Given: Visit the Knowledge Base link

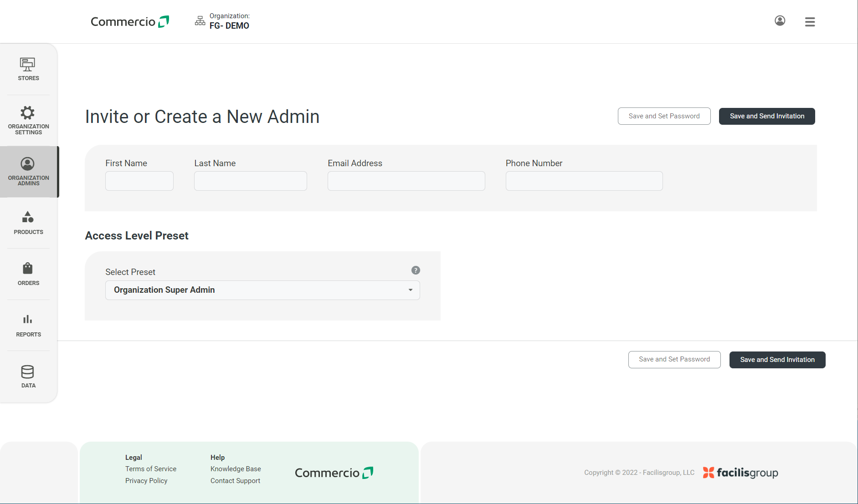Looking at the screenshot, I should click(235, 468).
